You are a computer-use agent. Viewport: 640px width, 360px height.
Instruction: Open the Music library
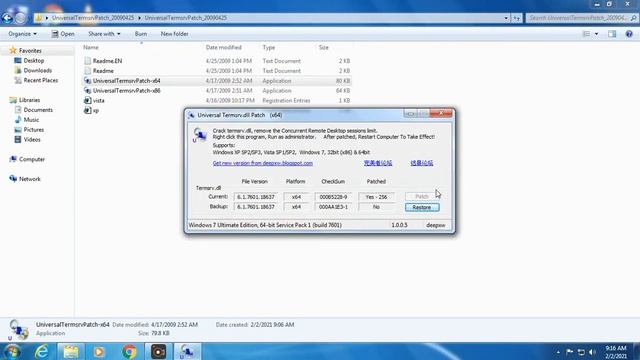coord(31,120)
